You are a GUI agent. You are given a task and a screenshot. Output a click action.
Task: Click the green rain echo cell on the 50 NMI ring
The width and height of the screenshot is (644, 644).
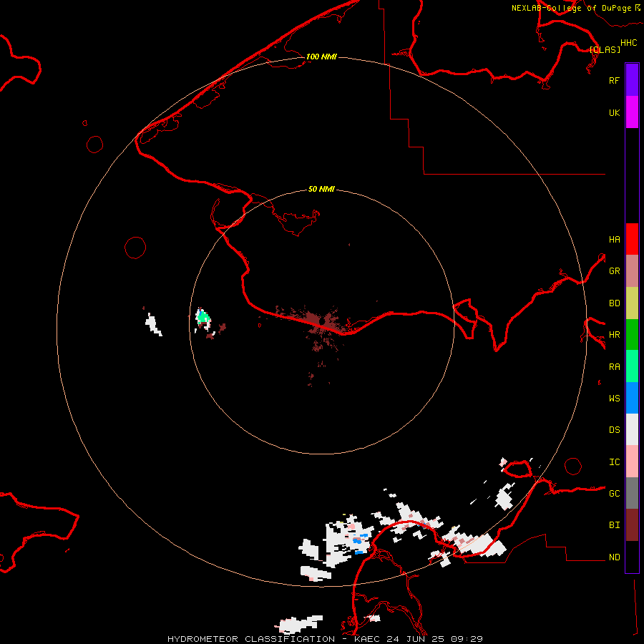click(203, 317)
